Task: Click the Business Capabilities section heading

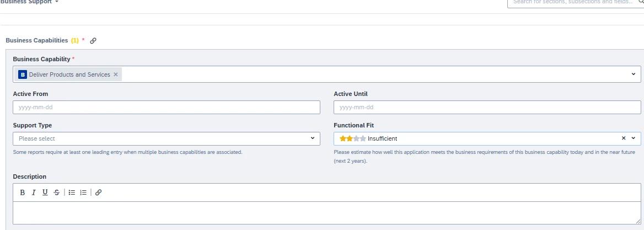Action: point(36,40)
